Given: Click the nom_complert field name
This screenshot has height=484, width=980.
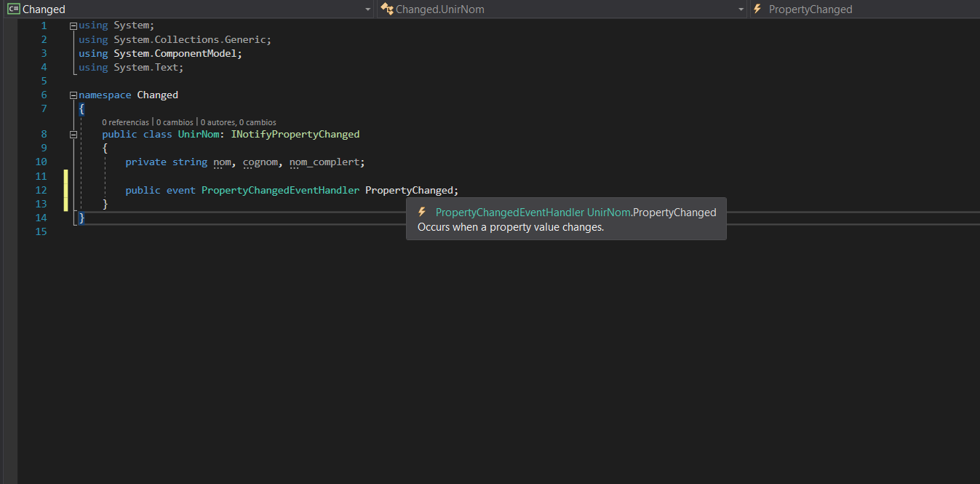Looking at the screenshot, I should click(x=324, y=162).
